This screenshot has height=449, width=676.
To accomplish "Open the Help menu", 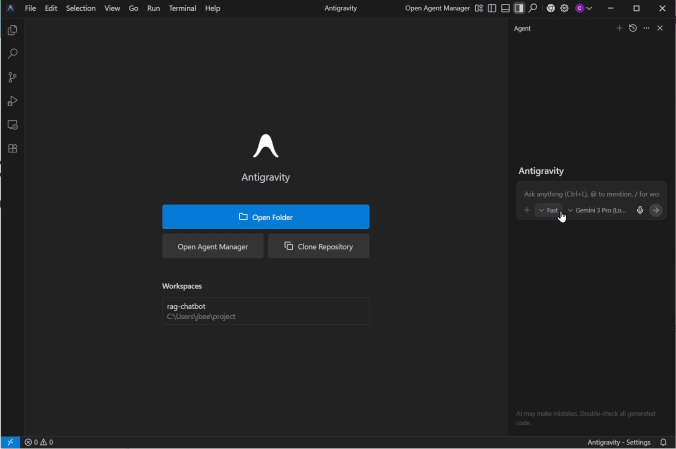I will [213, 8].
